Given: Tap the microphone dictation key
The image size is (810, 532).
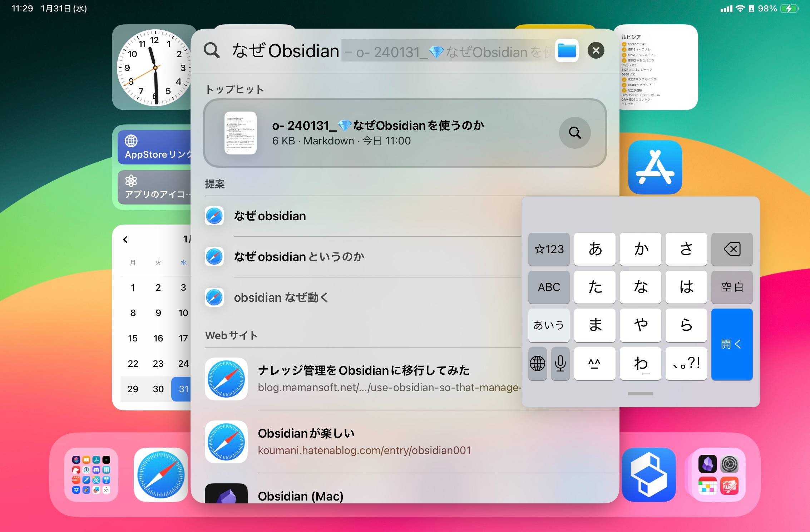Looking at the screenshot, I should pyautogui.click(x=560, y=364).
